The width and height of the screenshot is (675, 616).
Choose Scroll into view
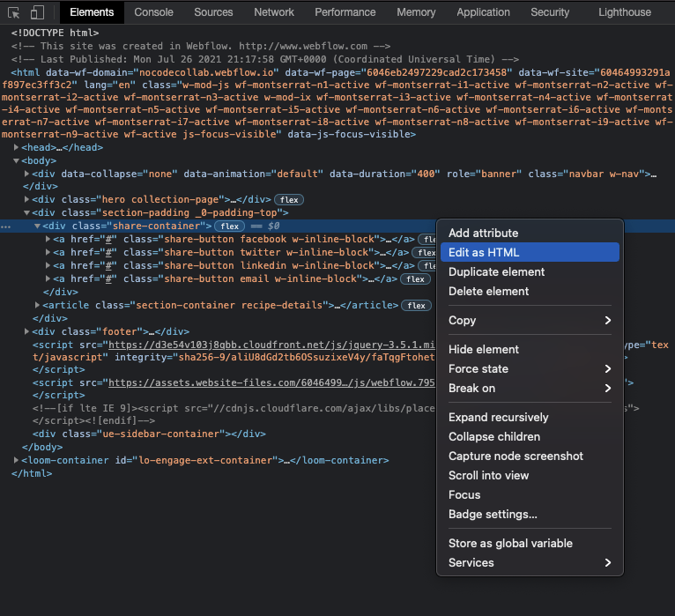tap(530, 475)
